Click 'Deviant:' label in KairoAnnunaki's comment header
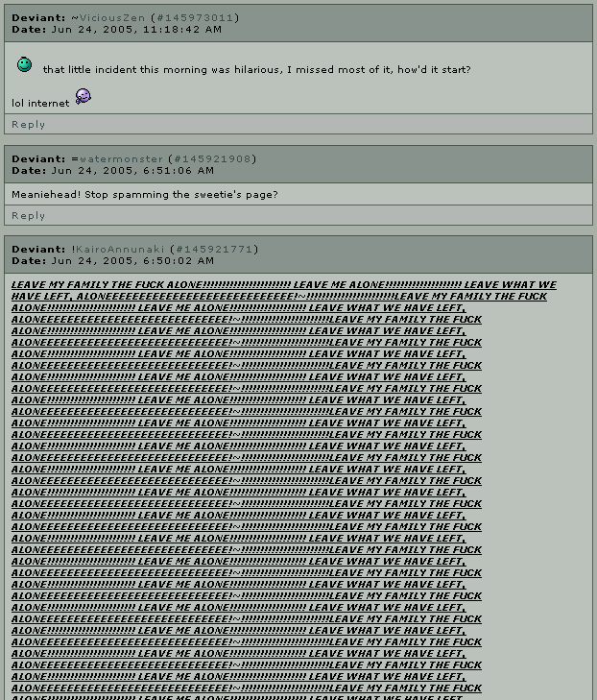The width and height of the screenshot is (597, 700). (x=38, y=249)
